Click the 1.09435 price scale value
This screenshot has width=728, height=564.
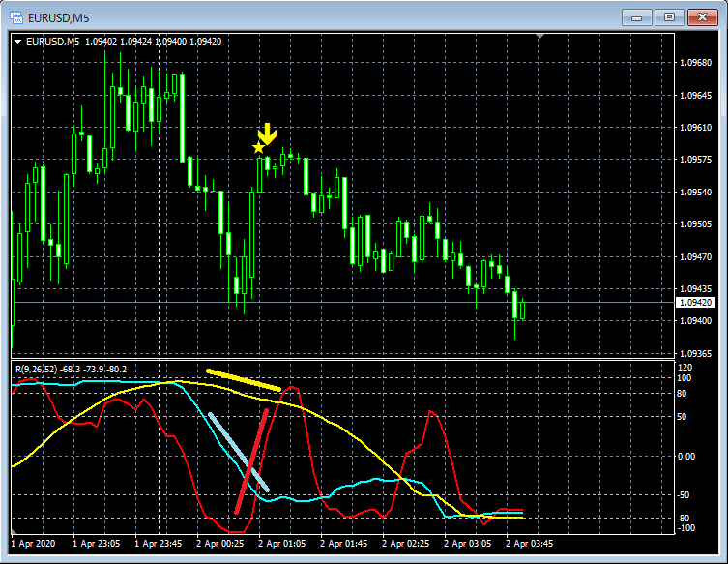coord(695,288)
